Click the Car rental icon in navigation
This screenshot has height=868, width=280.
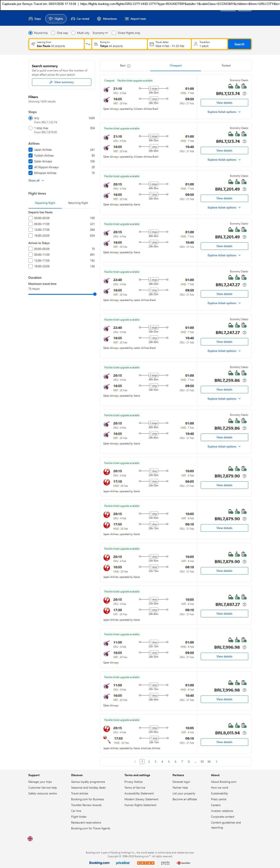(73, 19)
